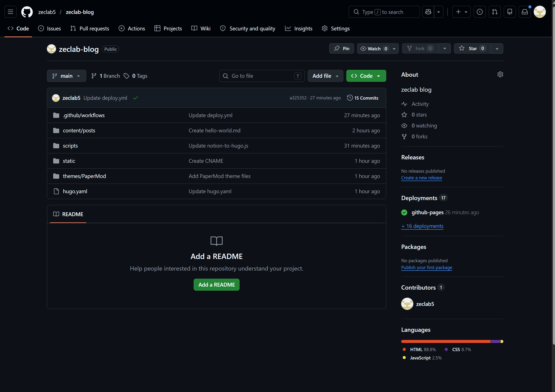Open commit hash a325352
Screen dimensions: 555x392
pos(298,98)
